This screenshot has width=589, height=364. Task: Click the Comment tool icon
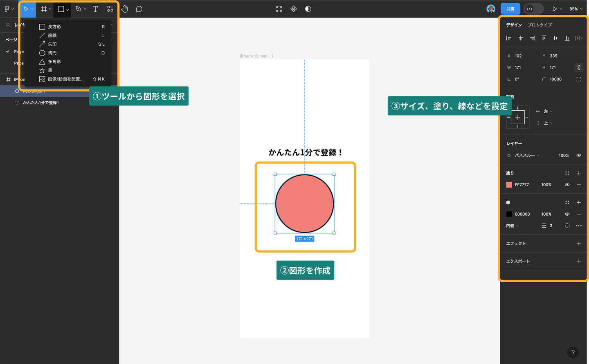(139, 9)
